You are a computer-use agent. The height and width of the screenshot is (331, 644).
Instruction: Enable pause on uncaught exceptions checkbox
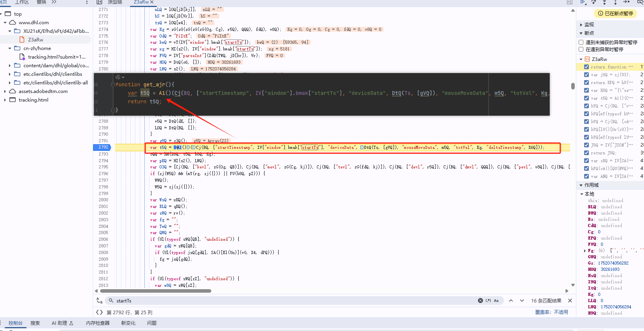tap(581, 42)
